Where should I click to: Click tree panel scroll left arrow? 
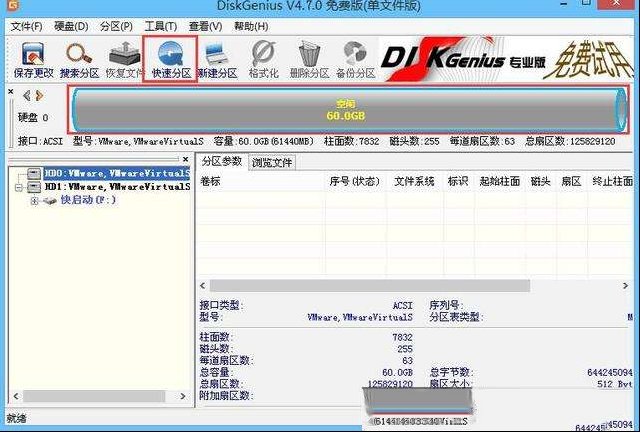click(16, 396)
